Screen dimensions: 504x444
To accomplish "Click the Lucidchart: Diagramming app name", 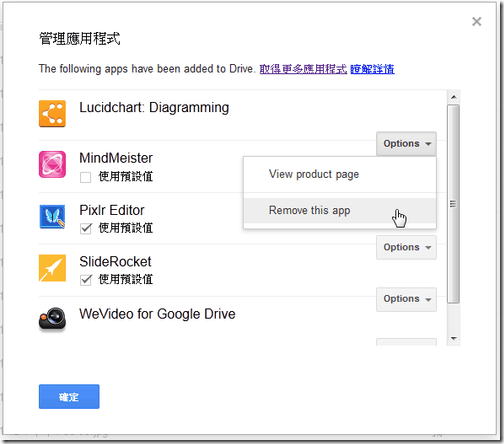I will pyautogui.click(x=154, y=108).
